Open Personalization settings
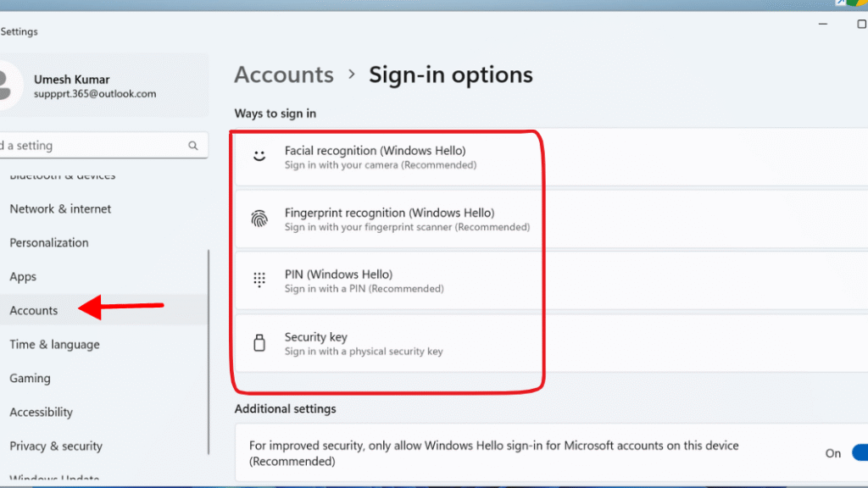Screen dimensions: 868x488 coord(48,242)
